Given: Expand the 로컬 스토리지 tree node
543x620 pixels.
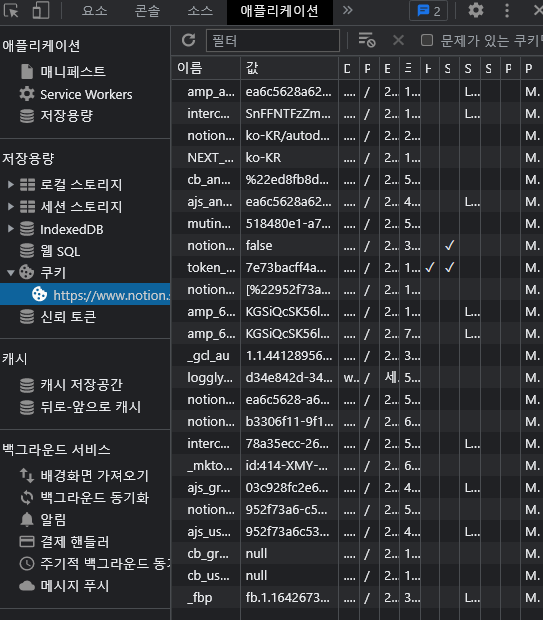Looking at the screenshot, I should 11,184.
